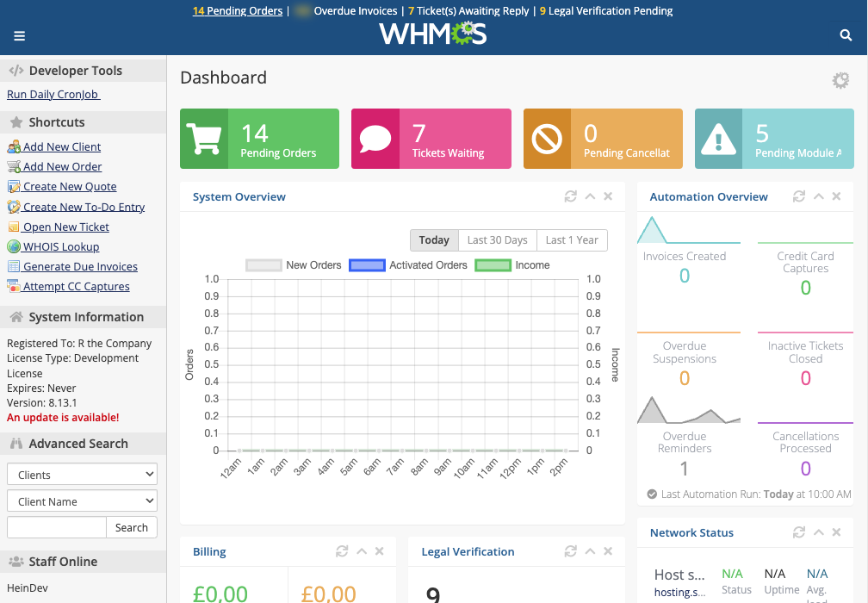Image resolution: width=868 pixels, height=603 pixels.
Task: Open the Inactive Tickets Closed stat
Action: pos(805,363)
